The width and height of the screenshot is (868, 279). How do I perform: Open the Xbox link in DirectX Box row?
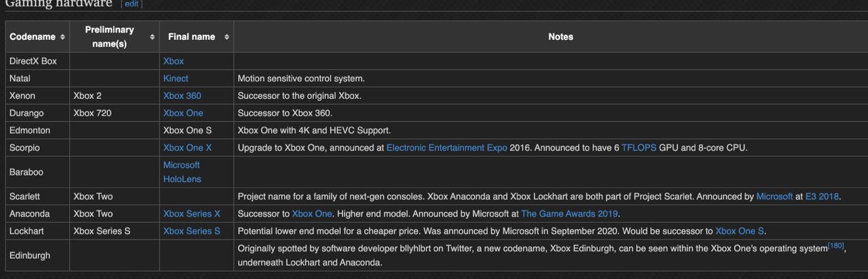(174, 61)
